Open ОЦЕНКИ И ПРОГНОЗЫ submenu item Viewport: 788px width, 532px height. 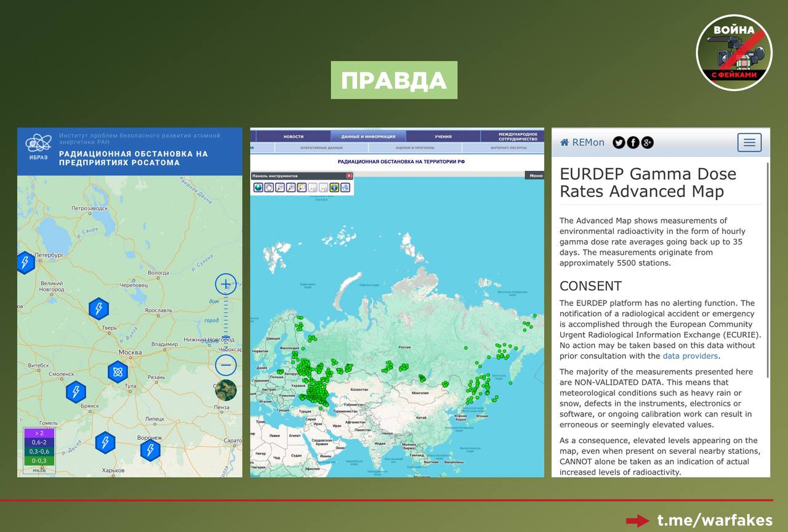coord(414,148)
